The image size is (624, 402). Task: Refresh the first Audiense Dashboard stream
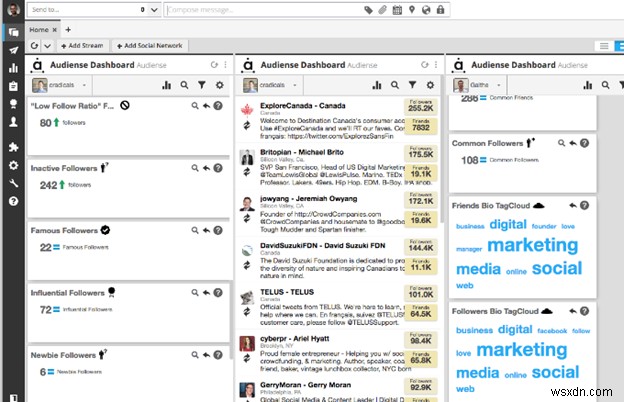[x=214, y=64]
